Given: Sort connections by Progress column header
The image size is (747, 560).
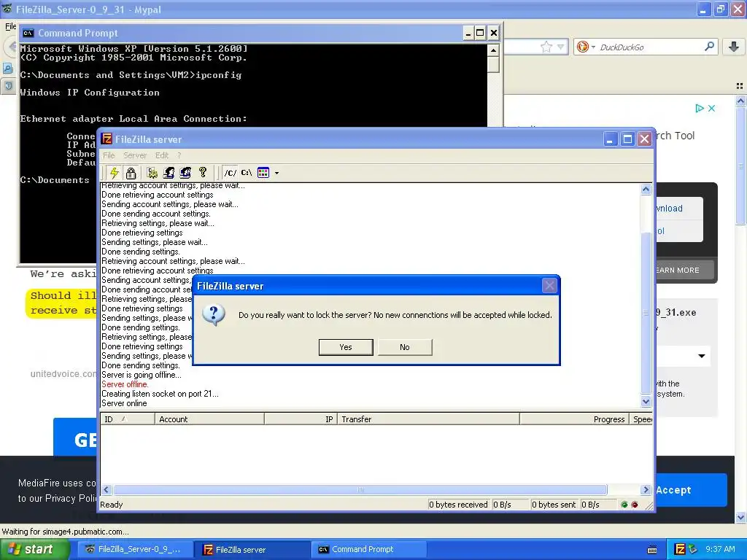Looking at the screenshot, I should pos(574,419).
